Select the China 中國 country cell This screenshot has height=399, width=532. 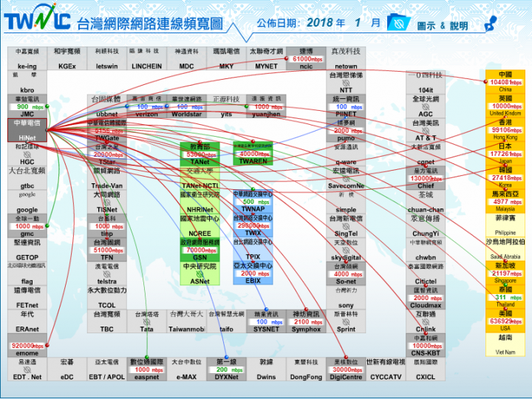tap(505, 82)
